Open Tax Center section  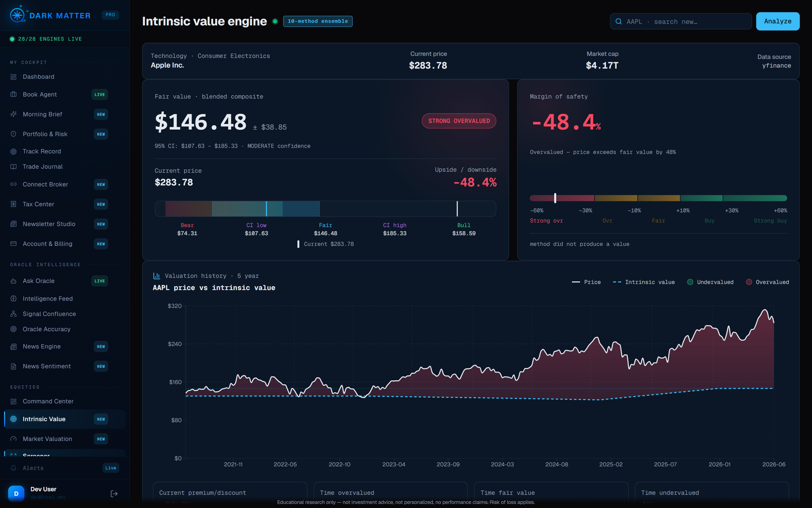click(x=64, y=204)
